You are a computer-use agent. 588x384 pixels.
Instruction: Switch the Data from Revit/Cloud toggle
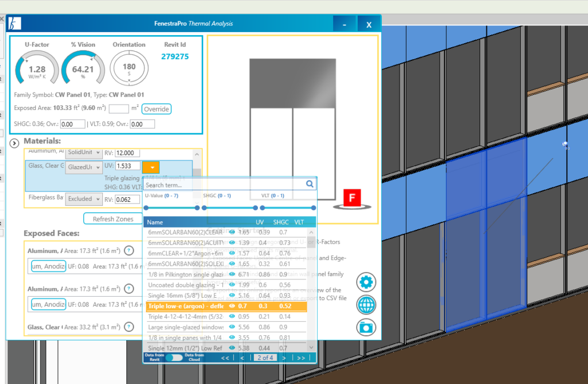[174, 358]
